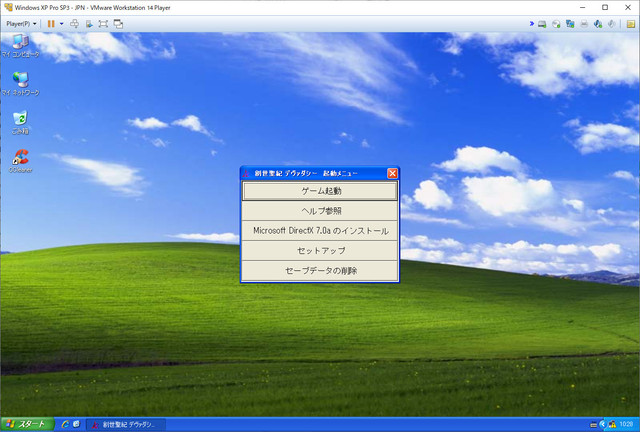Click the VMware Player title bar icon
640x432 pixels.
(8, 7)
